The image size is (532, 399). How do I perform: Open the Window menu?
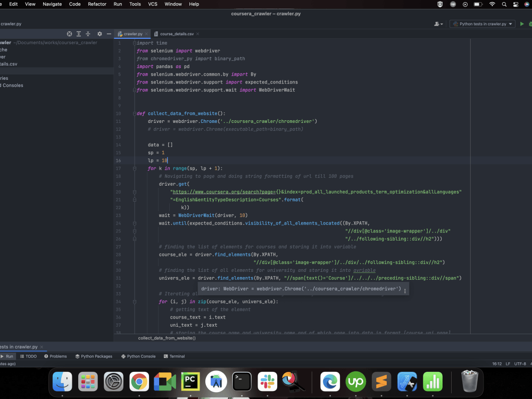(173, 4)
